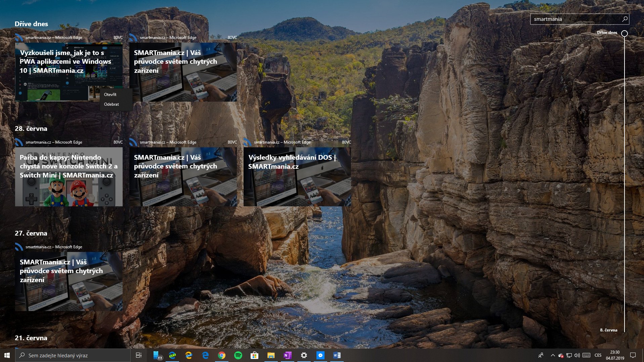The image size is (644, 362).
Task: Click the Task View button in taskbar
Action: tap(138, 355)
